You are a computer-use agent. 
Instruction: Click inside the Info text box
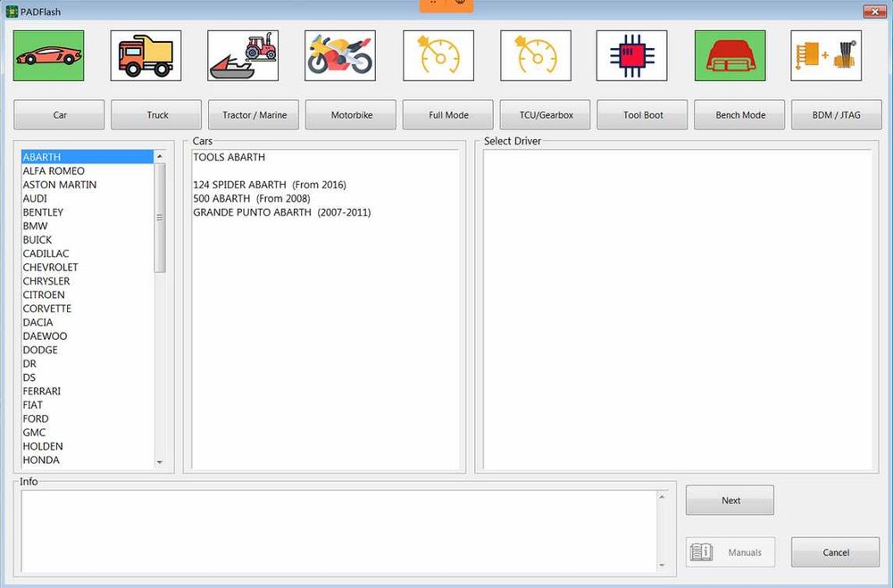[338, 532]
